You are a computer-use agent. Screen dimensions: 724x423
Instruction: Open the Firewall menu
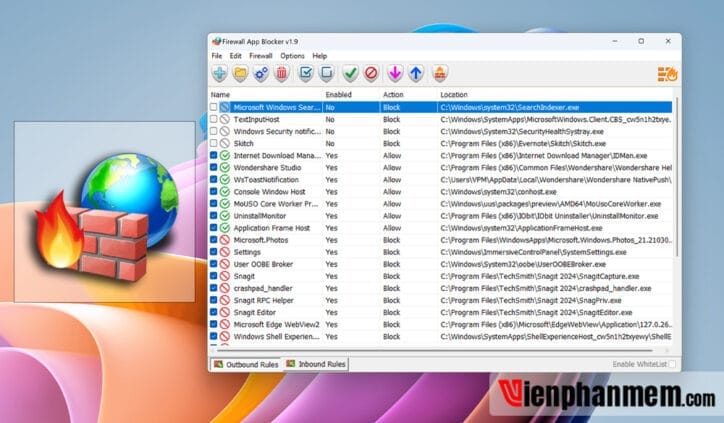(260, 56)
